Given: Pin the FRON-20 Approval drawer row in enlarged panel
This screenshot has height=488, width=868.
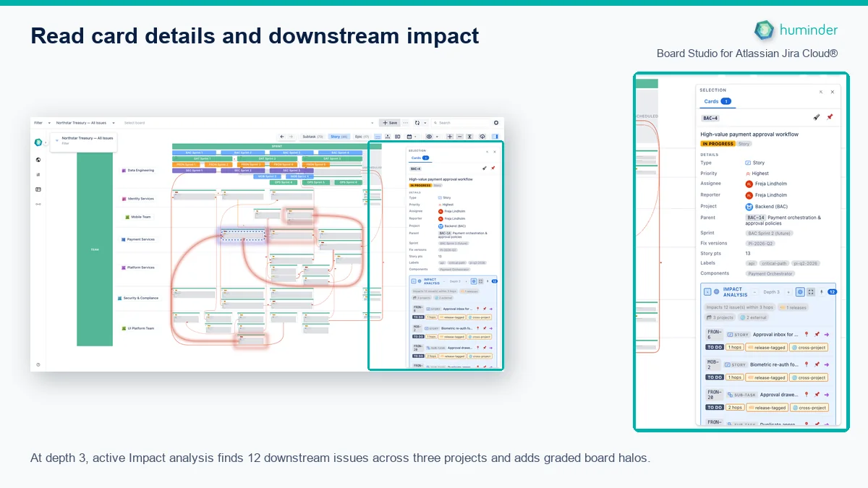Looking at the screenshot, I should [817, 395].
